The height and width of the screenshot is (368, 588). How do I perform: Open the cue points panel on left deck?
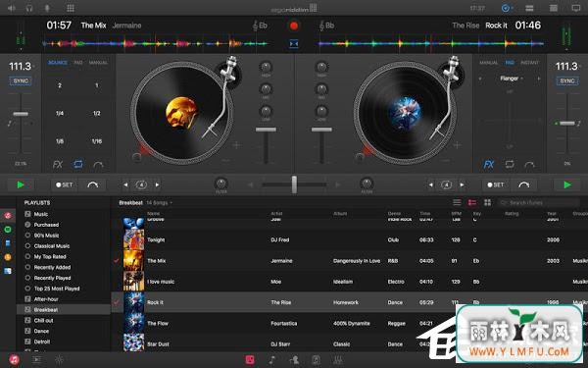98,165
